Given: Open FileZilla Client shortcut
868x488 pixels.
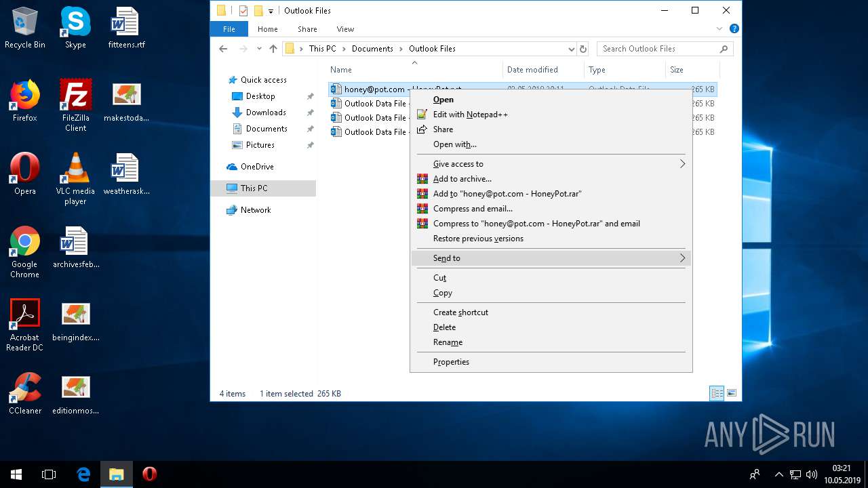Looking at the screenshot, I should pyautogui.click(x=75, y=105).
